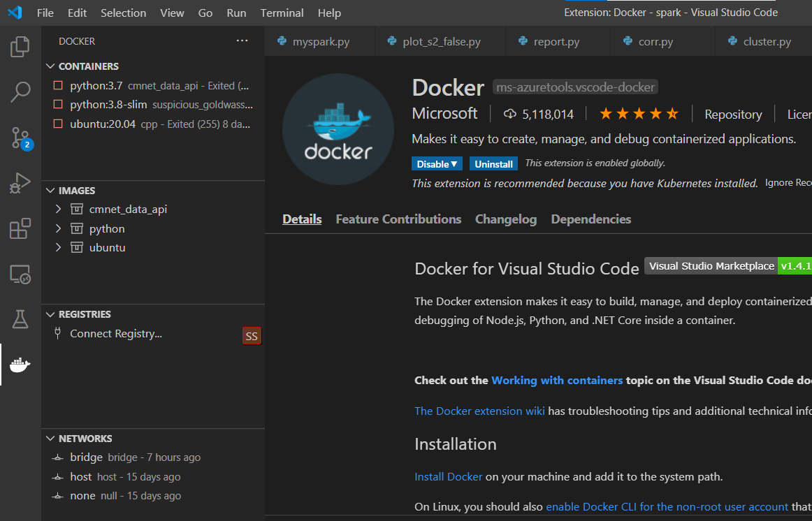Collapse the NETWORKS section

[x=50, y=438]
